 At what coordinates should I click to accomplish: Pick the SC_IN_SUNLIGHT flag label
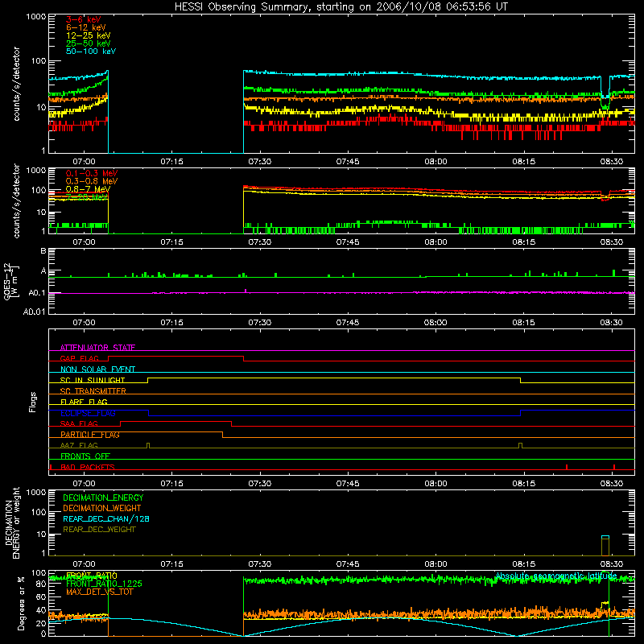[93, 380]
